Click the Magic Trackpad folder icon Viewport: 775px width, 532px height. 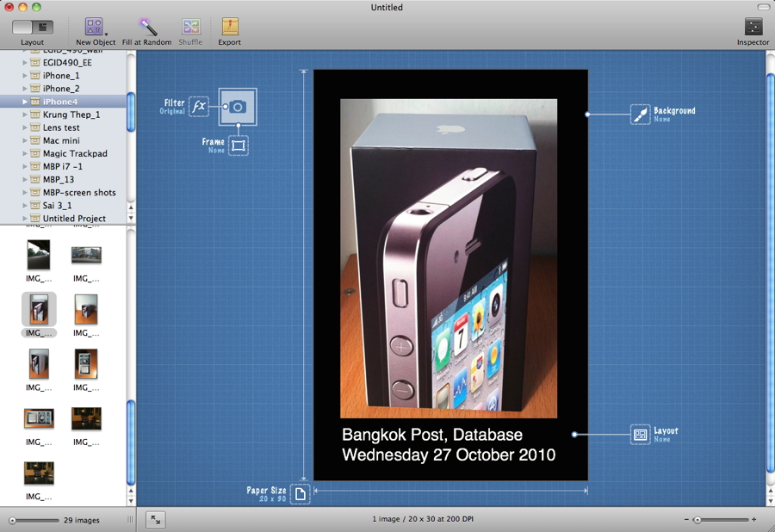35,153
